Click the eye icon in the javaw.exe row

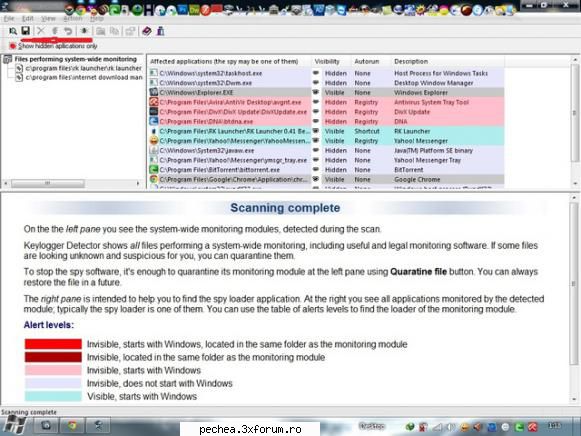coord(316,150)
